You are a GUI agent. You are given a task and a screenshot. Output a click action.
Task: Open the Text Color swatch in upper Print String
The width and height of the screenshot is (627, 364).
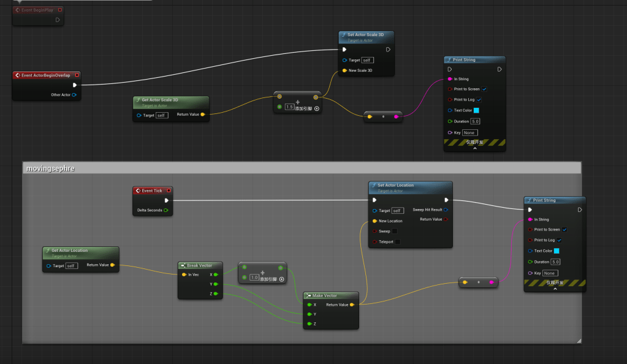tap(476, 110)
